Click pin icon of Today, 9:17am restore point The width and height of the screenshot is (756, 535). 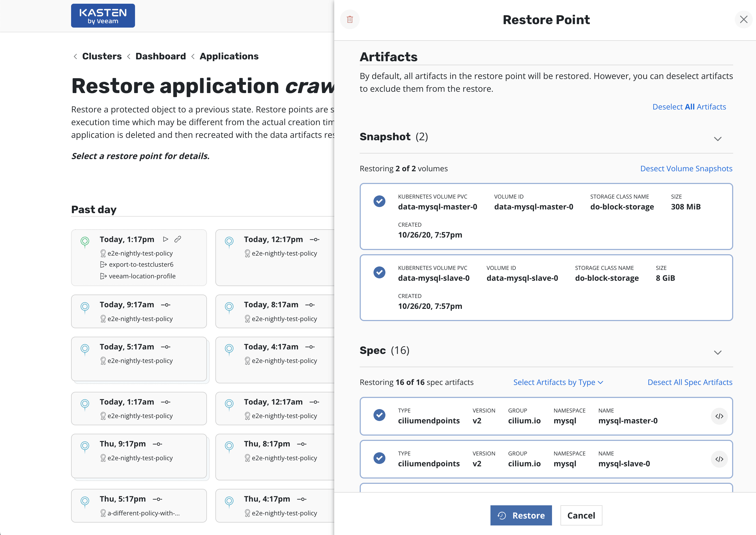coord(85,307)
